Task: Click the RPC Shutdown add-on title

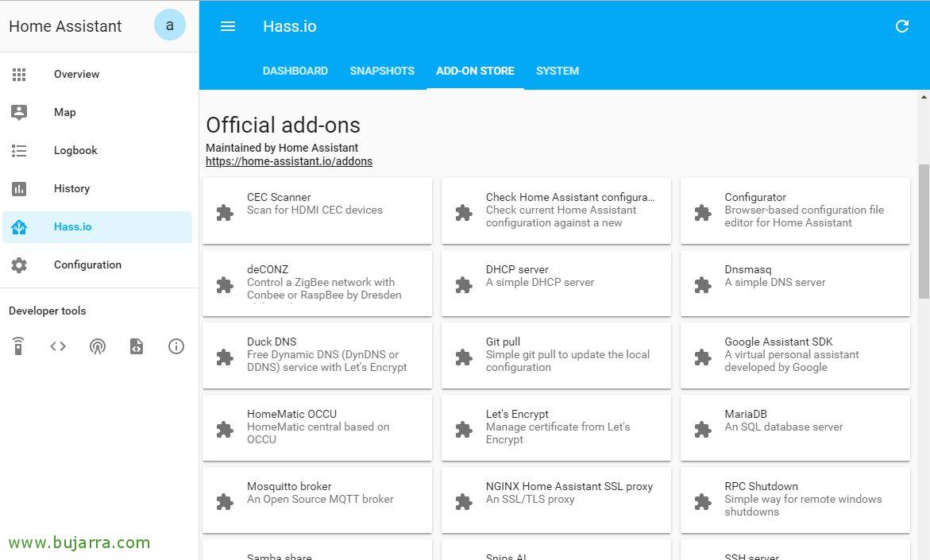Action: point(761,486)
